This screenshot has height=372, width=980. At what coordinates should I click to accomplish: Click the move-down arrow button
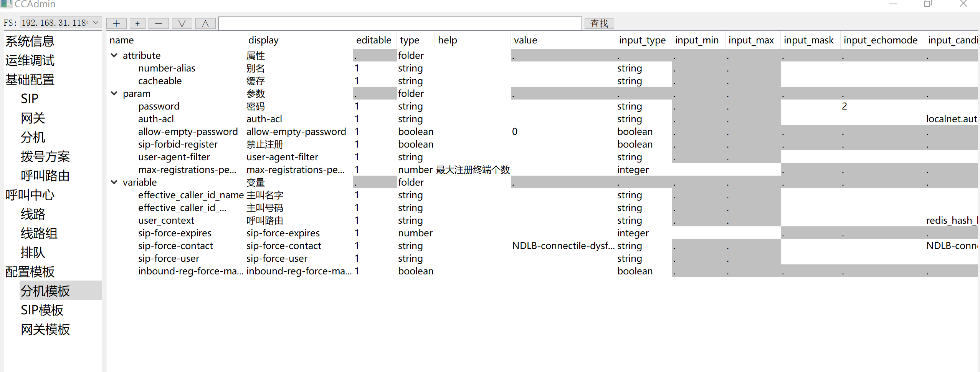click(182, 23)
